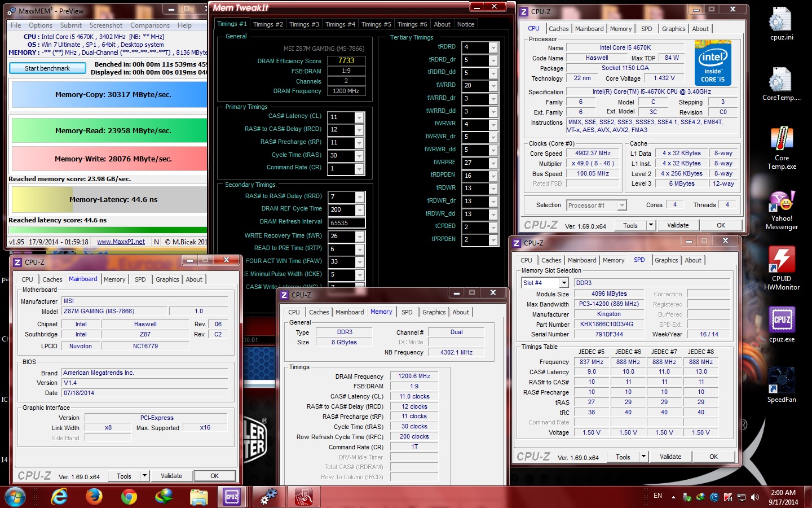The height and width of the screenshot is (508, 812).
Task: Launch Firefox from the taskbar
Action: point(94,497)
